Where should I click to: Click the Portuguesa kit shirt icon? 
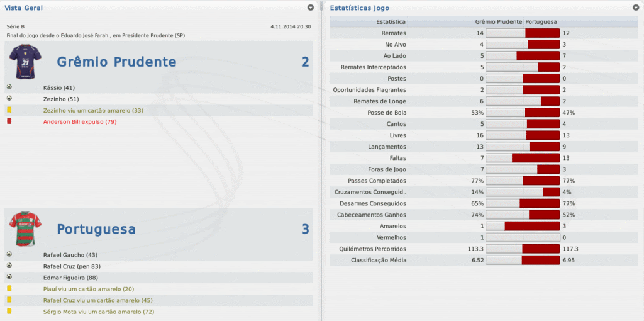(25, 228)
